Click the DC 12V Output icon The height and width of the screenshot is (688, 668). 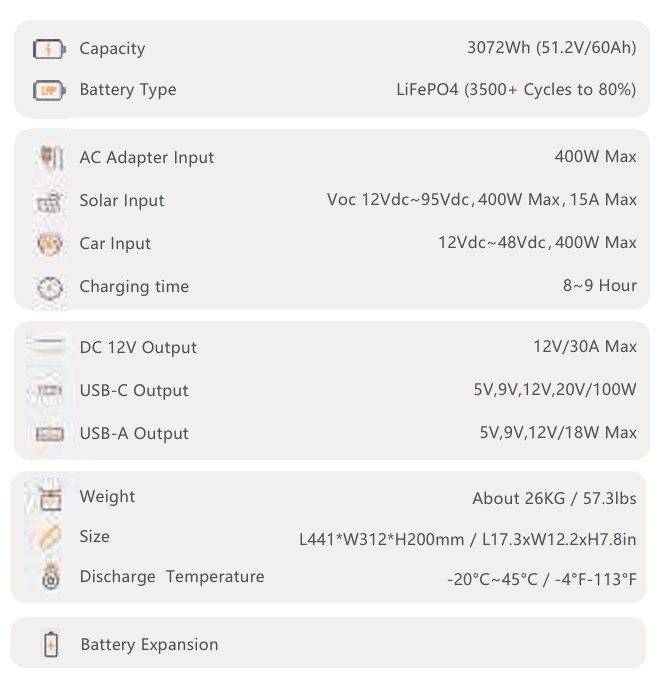click(49, 346)
